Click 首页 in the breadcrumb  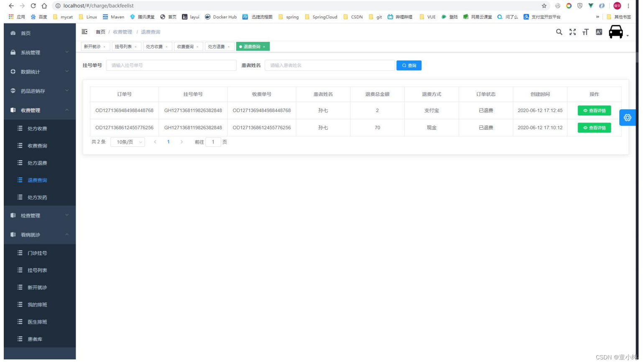coord(100,32)
